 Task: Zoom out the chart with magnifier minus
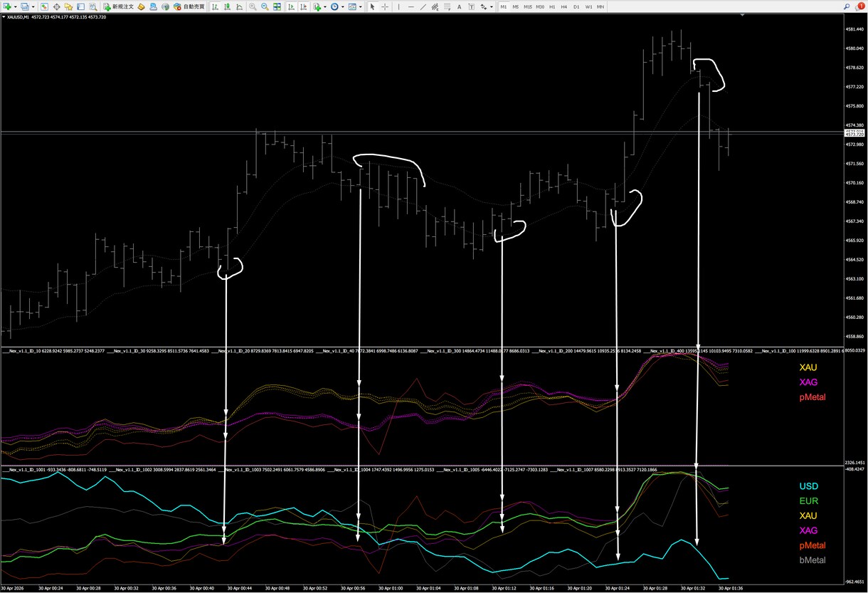[x=265, y=6]
